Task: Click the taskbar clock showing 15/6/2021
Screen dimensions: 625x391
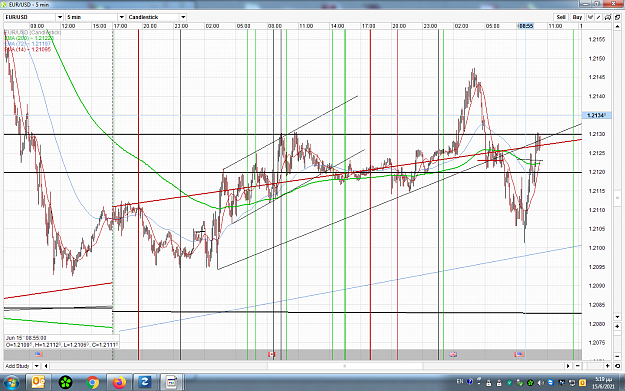Action: [x=603, y=383]
